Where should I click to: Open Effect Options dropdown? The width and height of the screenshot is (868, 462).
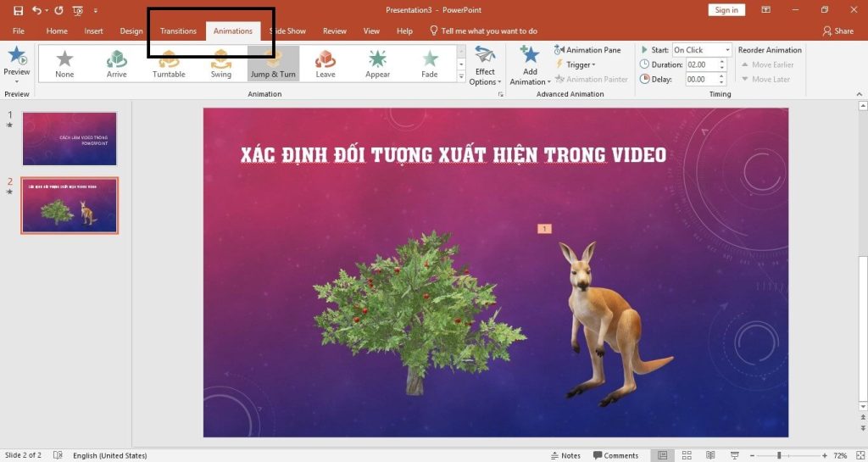(486, 66)
